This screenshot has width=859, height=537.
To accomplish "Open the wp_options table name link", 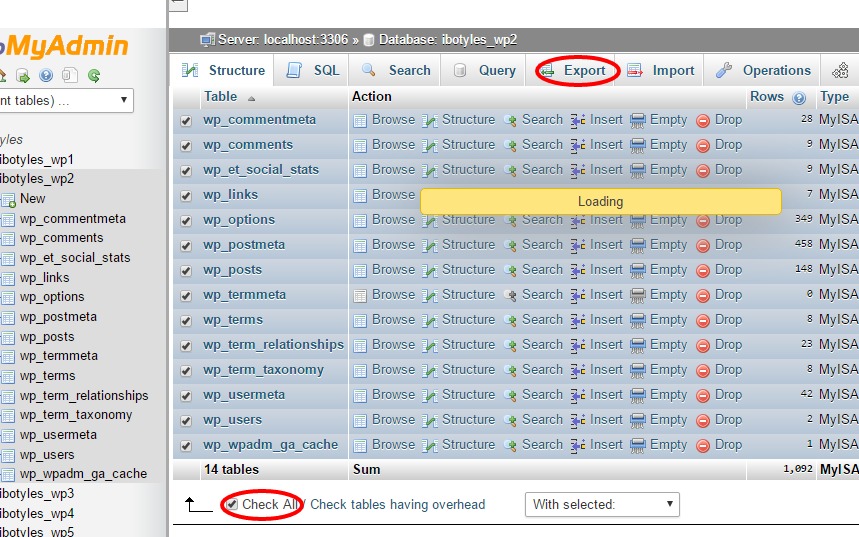I will [239, 220].
